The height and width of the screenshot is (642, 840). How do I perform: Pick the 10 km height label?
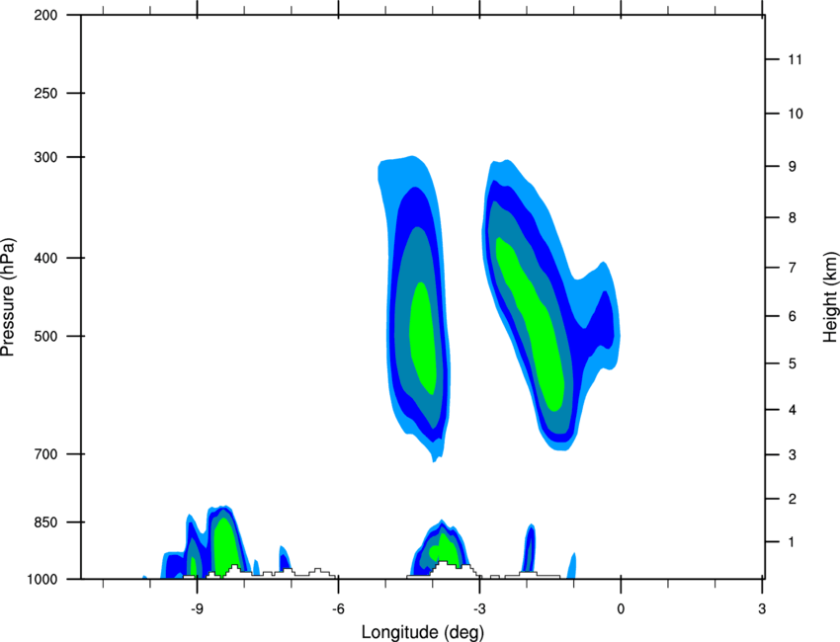click(795, 114)
